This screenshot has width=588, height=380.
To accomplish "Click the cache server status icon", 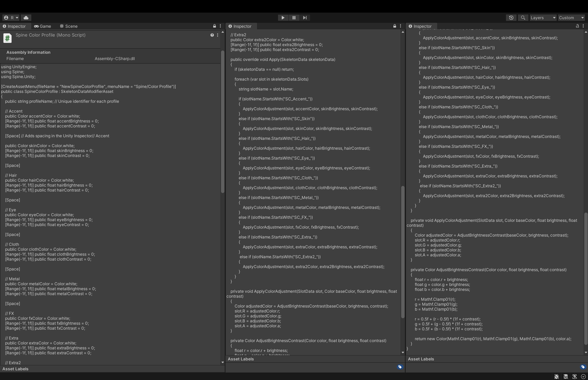I will coord(566,377).
